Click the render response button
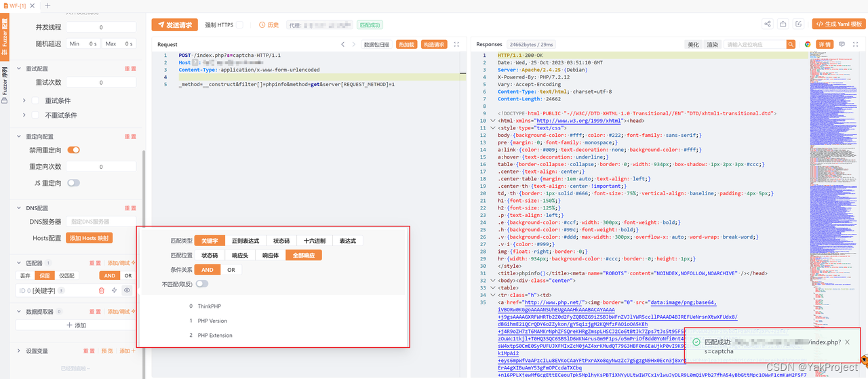Viewport: 868px width, 379px height. click(x=712, y=44)
